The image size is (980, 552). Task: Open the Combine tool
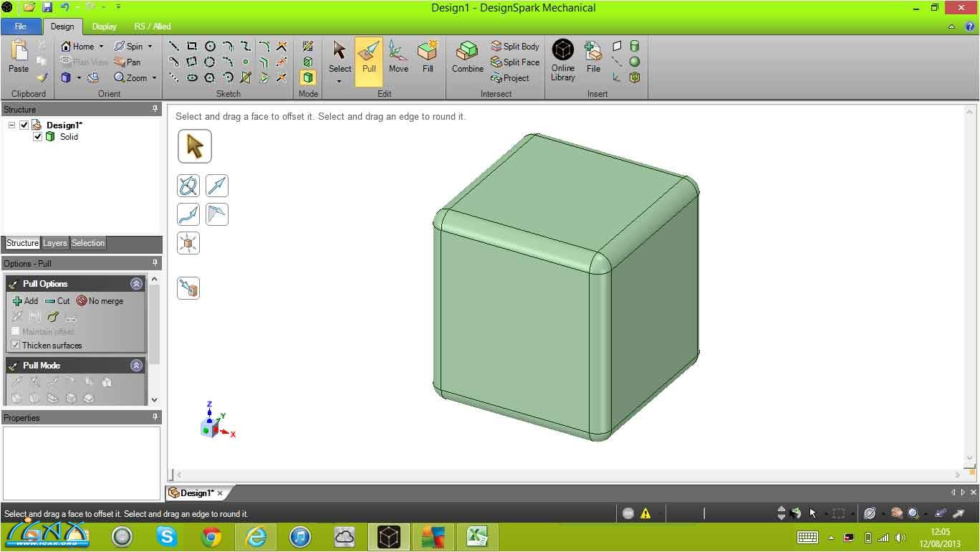tap(467, 57)
